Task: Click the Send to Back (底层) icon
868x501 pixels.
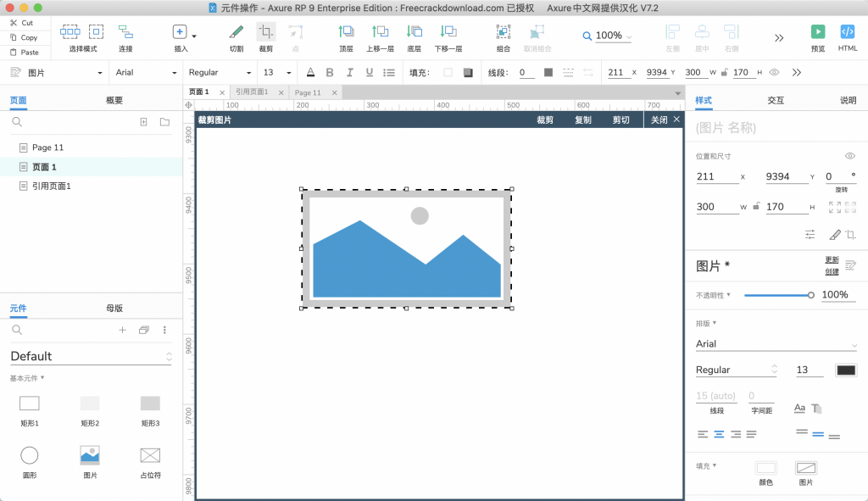Action: coord(414,32)
